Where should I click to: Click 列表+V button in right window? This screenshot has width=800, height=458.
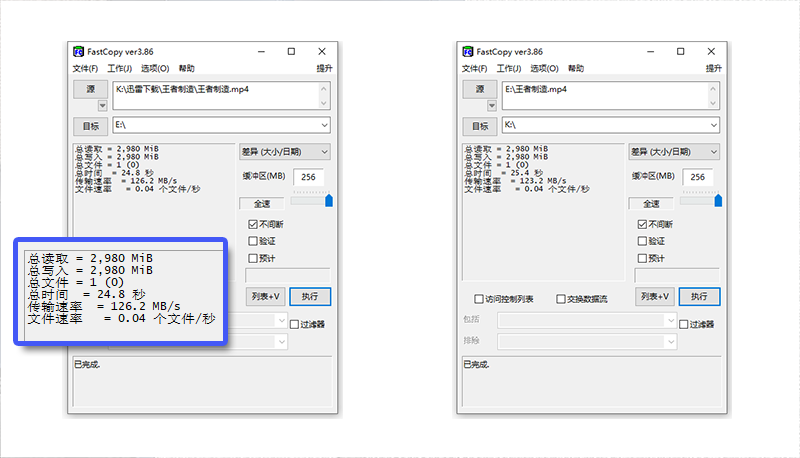coord(655,296)
